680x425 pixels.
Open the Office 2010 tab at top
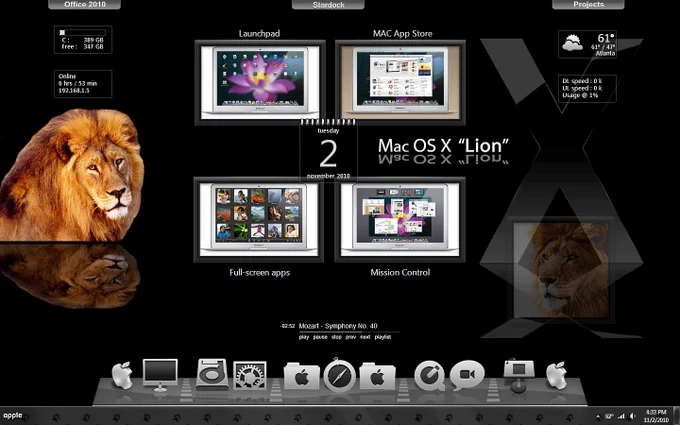coord(85,4)
